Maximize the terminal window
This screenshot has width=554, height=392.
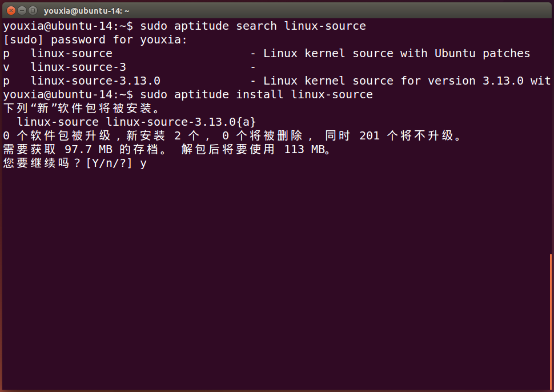(x=33, y=11)
